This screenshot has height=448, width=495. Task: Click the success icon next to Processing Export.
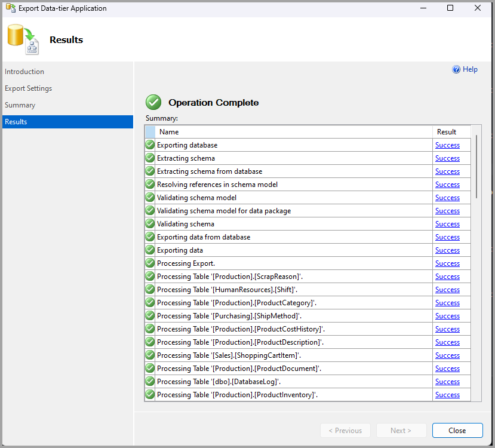click(150, 263)
